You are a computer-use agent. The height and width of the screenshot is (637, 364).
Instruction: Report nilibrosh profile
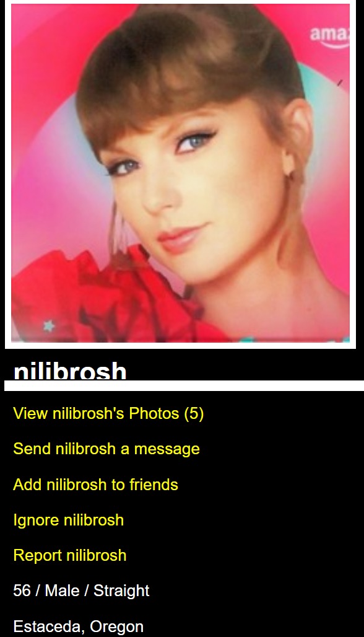click(69, 555)
